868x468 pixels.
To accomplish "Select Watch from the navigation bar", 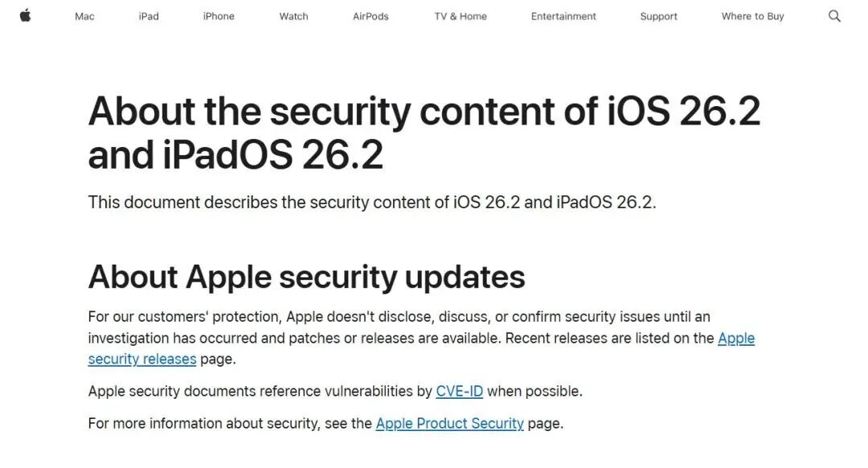I will point(293,15).
